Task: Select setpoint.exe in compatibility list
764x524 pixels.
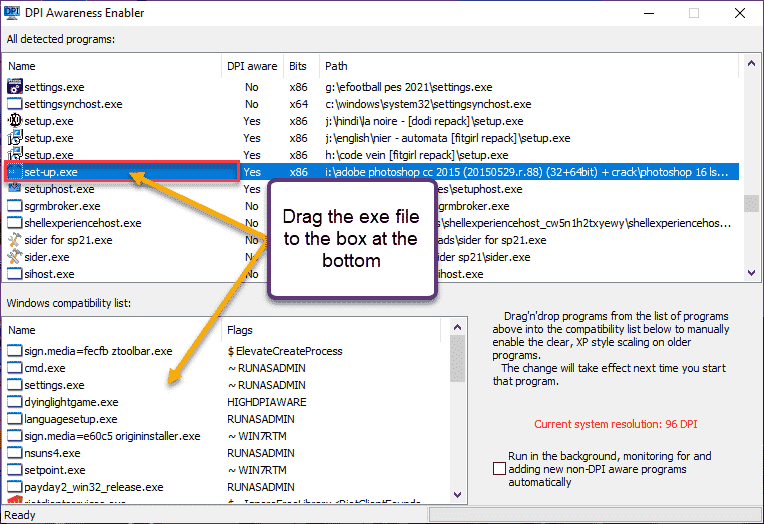Action: point(55,470)
